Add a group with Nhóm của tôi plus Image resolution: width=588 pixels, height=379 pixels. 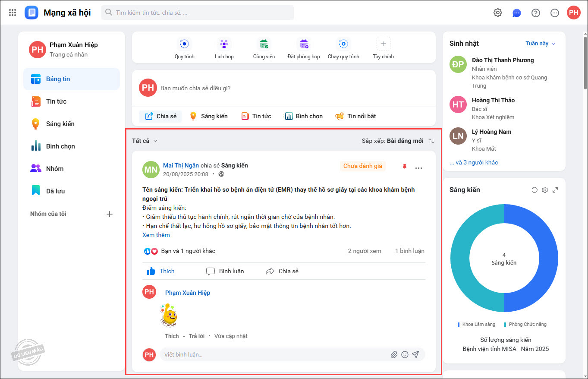[110, 214]
